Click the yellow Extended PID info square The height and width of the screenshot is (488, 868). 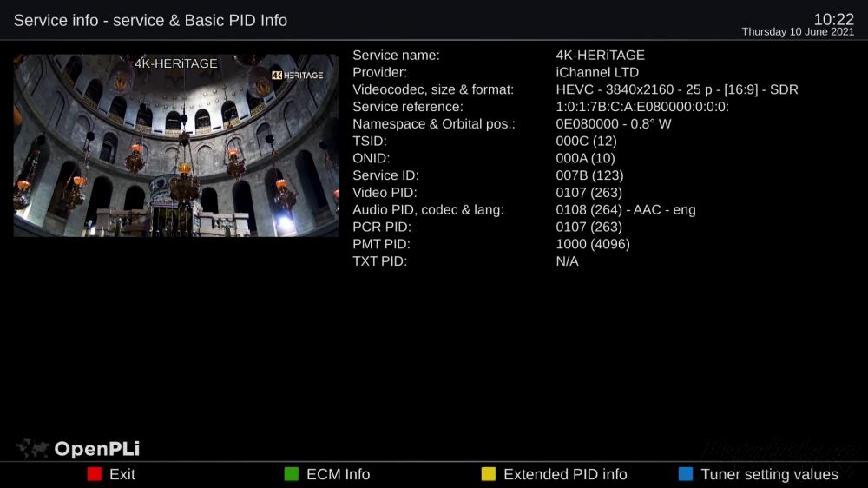coord(488,474)
